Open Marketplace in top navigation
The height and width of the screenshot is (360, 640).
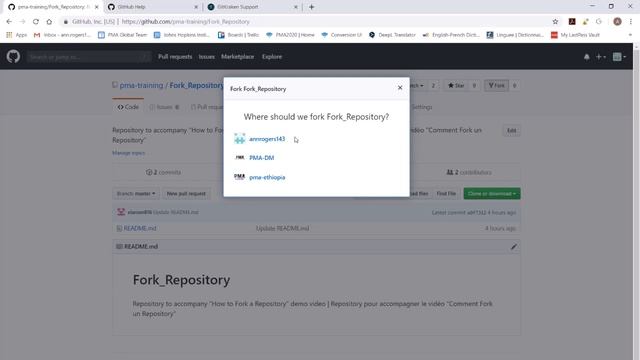tap(238, 57)
